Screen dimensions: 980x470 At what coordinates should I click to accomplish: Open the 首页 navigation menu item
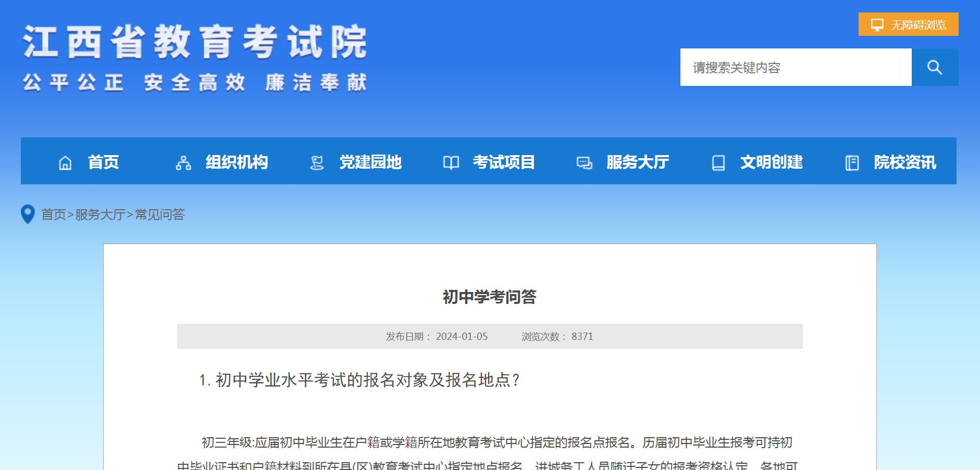click(x=103, y=162)
